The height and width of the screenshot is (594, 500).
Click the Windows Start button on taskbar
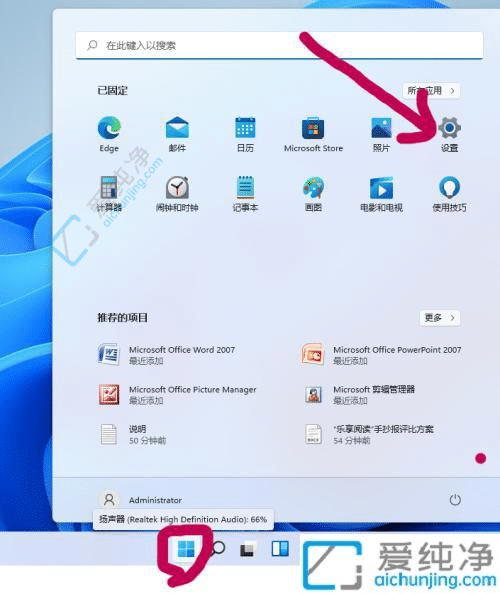click(x=186, y=549)
